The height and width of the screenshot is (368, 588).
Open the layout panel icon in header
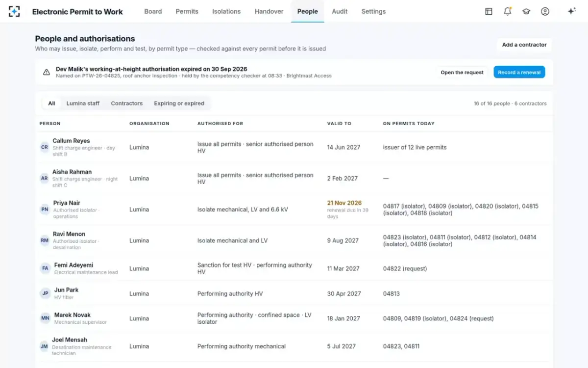489,11
